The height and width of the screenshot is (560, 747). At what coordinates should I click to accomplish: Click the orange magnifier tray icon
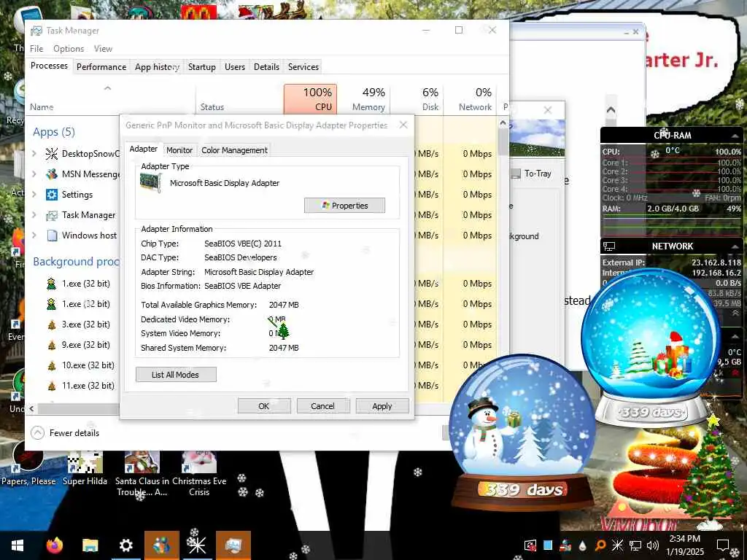[600, 545]
